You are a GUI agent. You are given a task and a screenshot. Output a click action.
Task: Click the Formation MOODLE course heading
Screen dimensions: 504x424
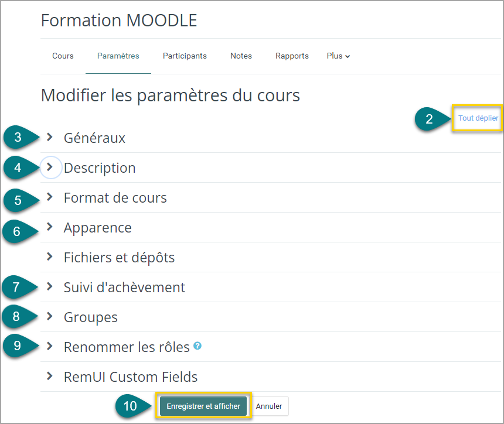[119, 20]
